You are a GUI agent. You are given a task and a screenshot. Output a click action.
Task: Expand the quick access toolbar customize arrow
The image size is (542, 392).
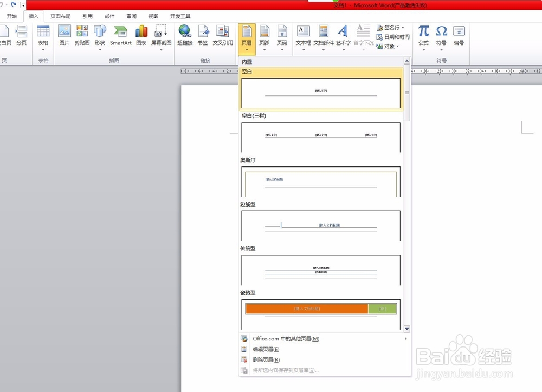[23, 5]
